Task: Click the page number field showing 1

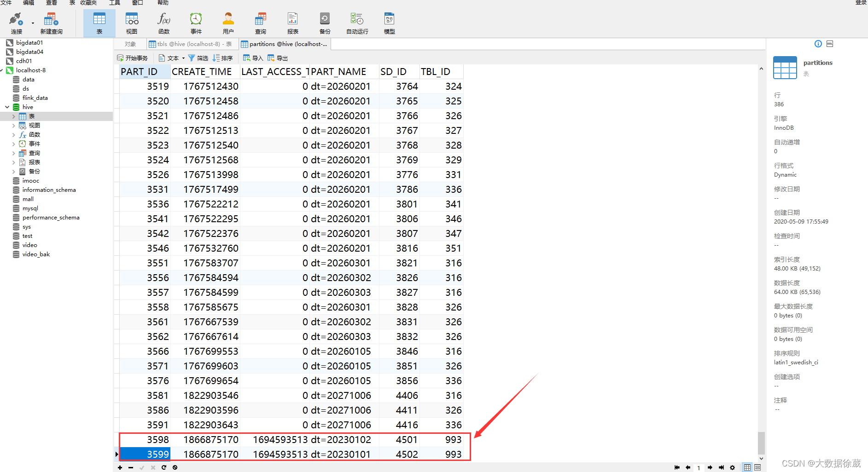Action: coord(699,467)
